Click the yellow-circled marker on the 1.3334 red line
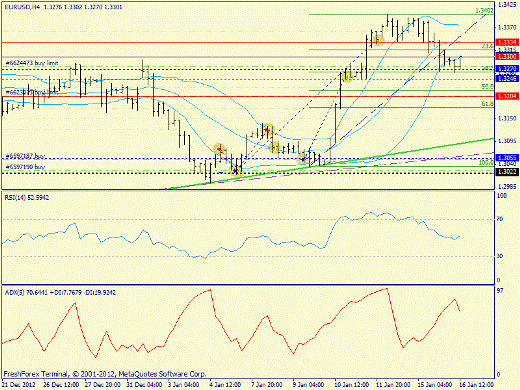520x390 pixels. 378,41
